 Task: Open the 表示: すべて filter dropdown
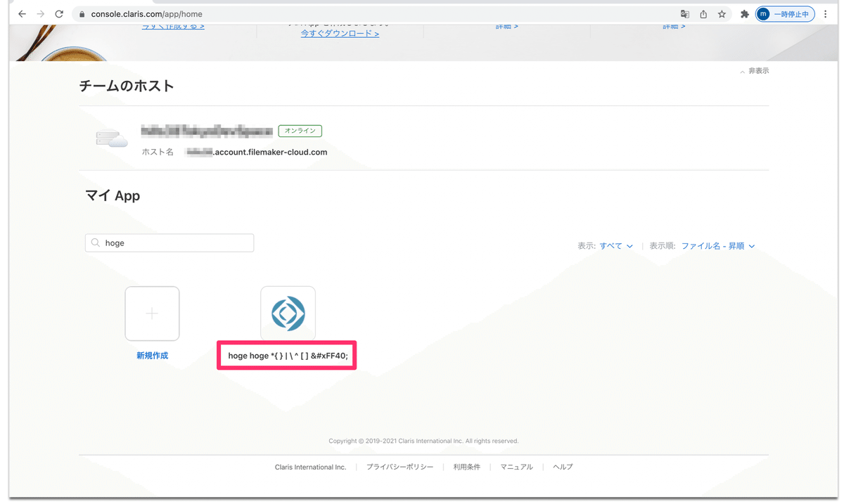coord(613,245)
